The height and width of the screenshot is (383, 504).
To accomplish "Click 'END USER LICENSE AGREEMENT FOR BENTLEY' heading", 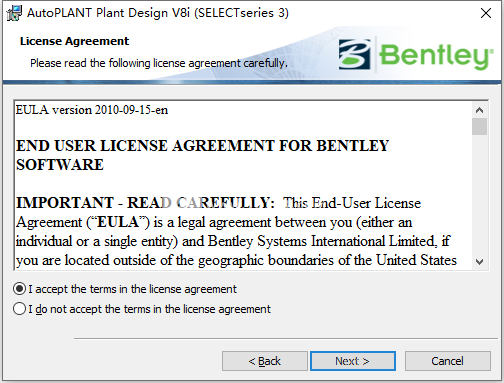I will pyautogui.click(x=202, y=146).
